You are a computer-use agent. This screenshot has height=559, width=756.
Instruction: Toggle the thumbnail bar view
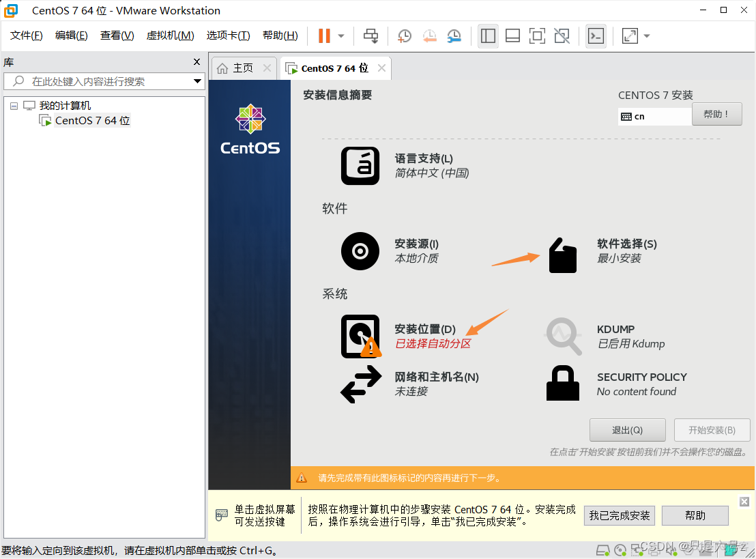click(512, 35)
